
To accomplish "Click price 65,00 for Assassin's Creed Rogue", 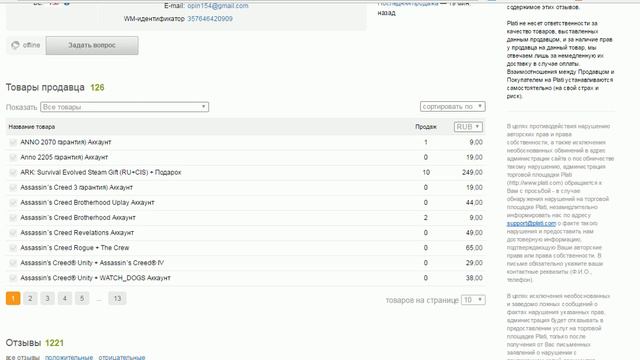I will click(x=474, y=248).
